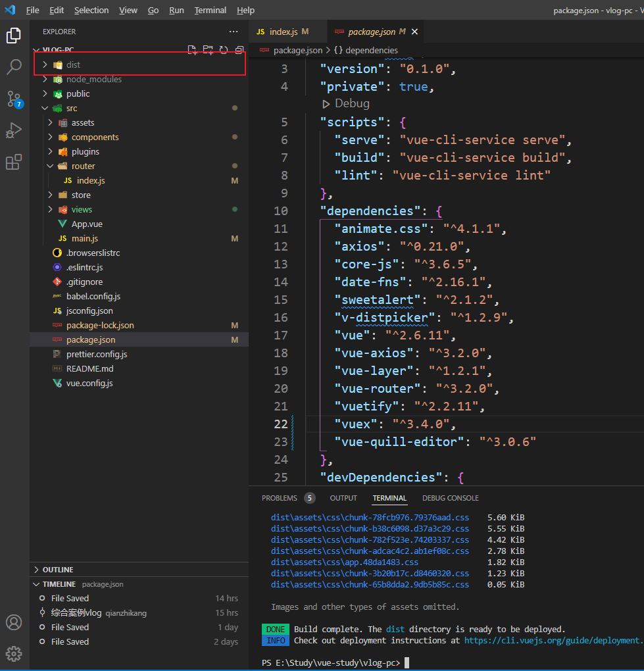Viewport: 644px width, 671px height.
Task: Open the File menu
Action: (32, 11)
